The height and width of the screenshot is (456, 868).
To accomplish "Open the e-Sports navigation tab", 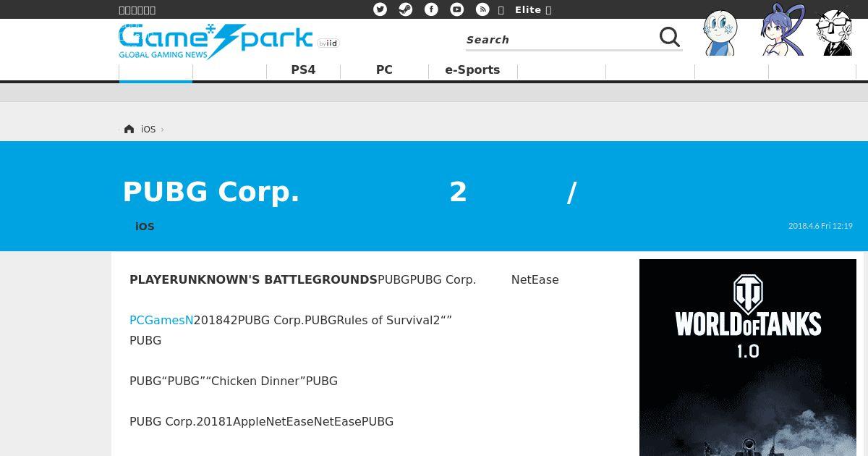I will pyautogui.click(x=472, y=70).
